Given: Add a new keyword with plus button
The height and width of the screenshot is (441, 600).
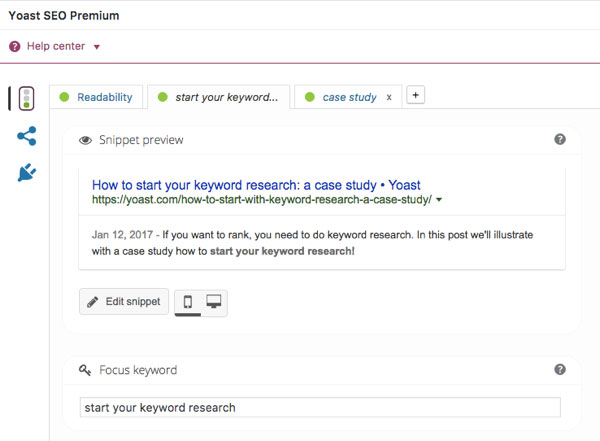Looking at the screenshot, I should [x=416, y=95].
